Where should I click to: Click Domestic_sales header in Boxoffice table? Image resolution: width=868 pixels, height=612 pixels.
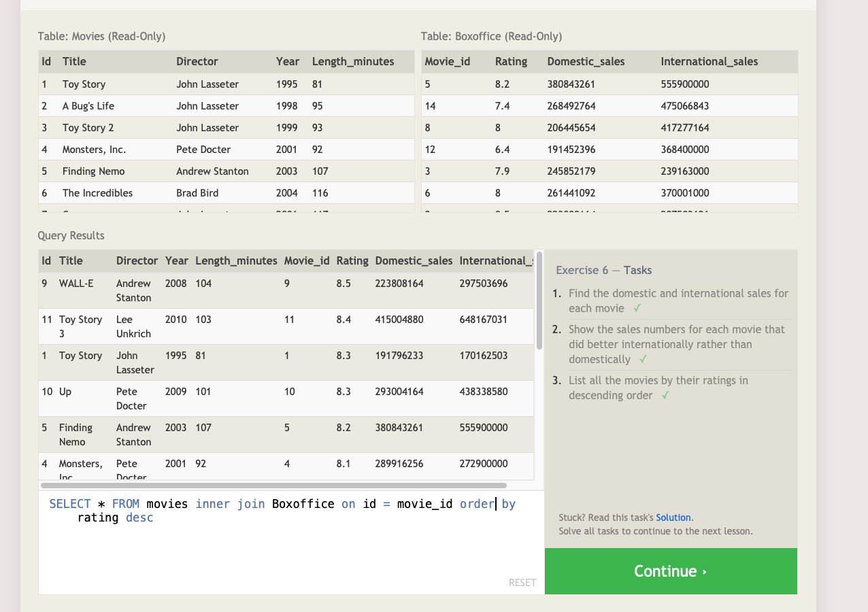pos(586,61)
